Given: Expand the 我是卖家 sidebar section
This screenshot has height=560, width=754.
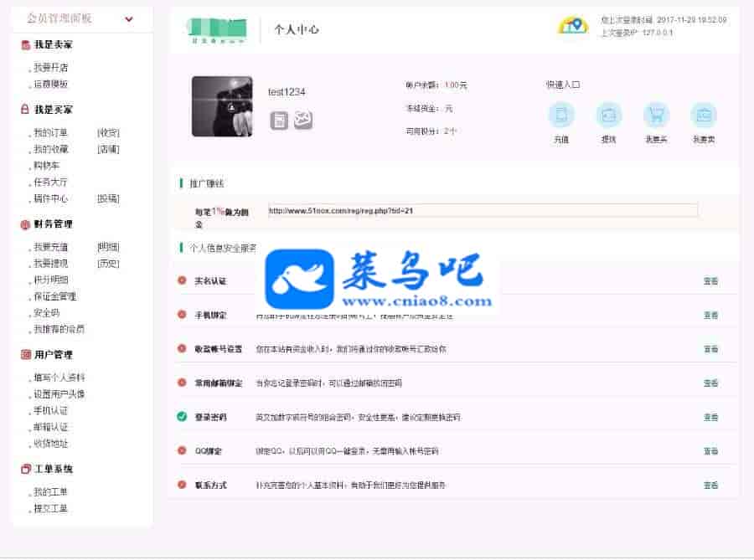Looking at the screenshot, I should (x=53, y=44).
